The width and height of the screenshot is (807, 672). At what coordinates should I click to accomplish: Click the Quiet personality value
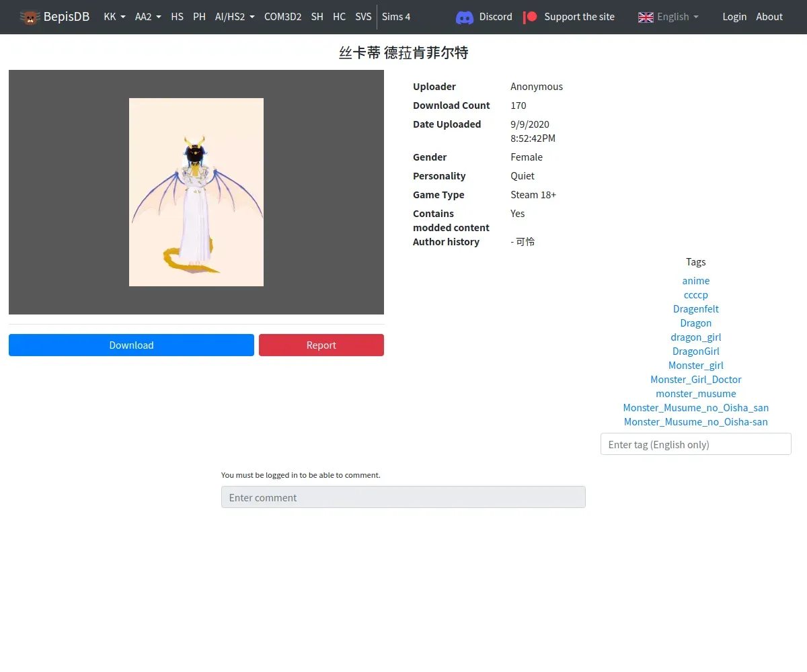click(x=523, y=176)
